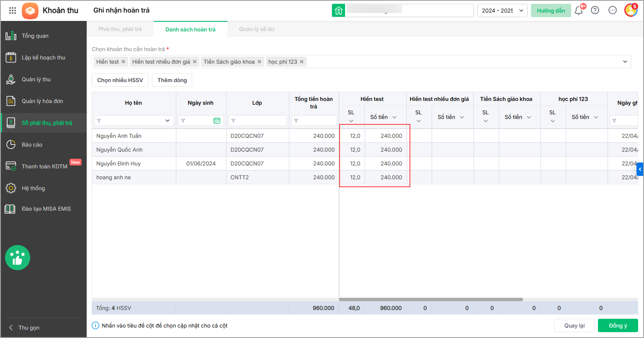The height and width of the screenshot is (338, 644).
Task: Remove the 'Hiển test' tag
Action: [123, 62]
